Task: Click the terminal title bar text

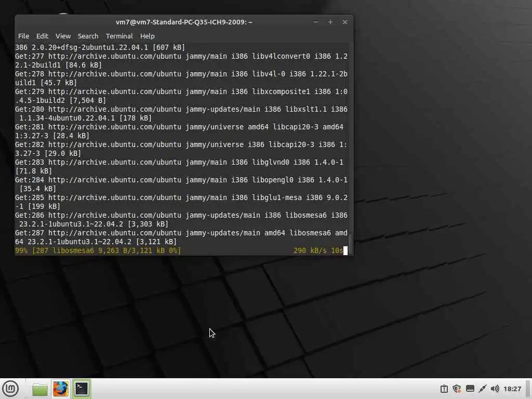Action: point(184,22)
